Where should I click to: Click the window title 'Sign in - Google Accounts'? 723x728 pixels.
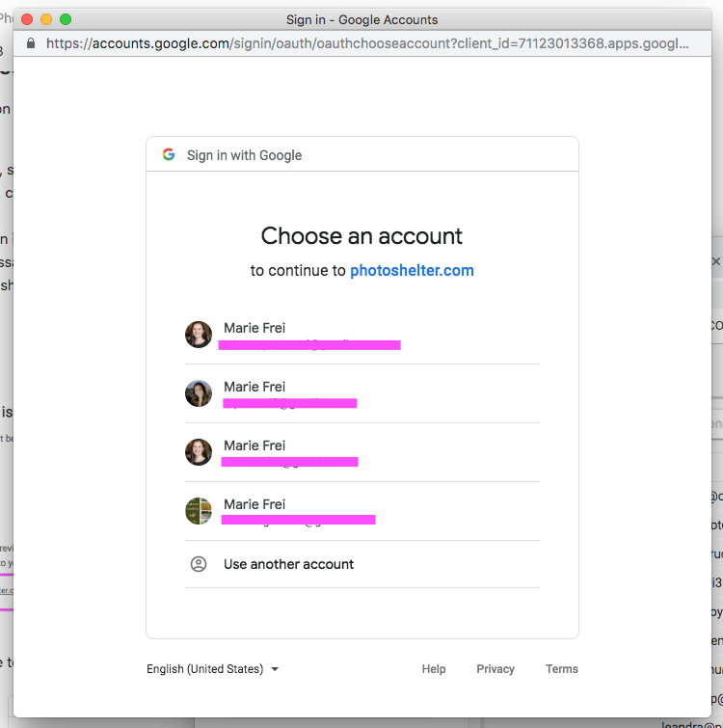click(361, 19)
